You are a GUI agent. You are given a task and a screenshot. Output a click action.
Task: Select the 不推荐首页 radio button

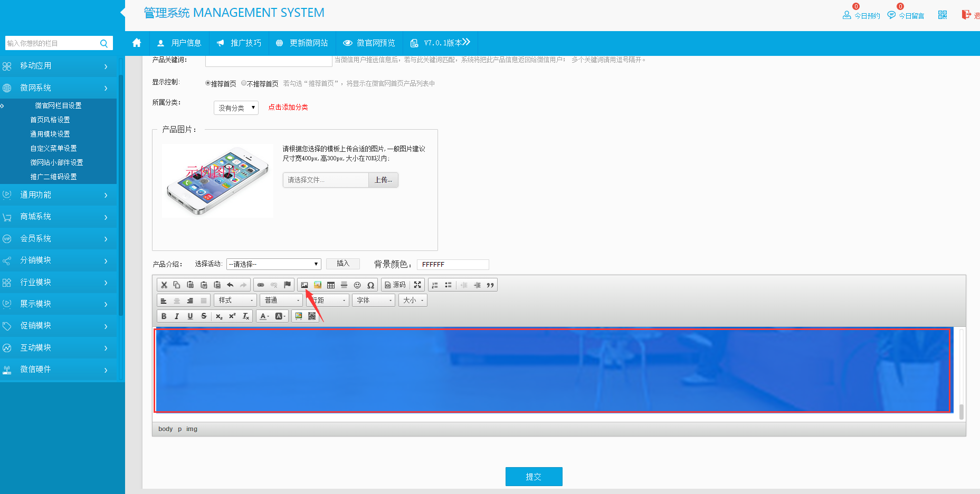point(244,83)
